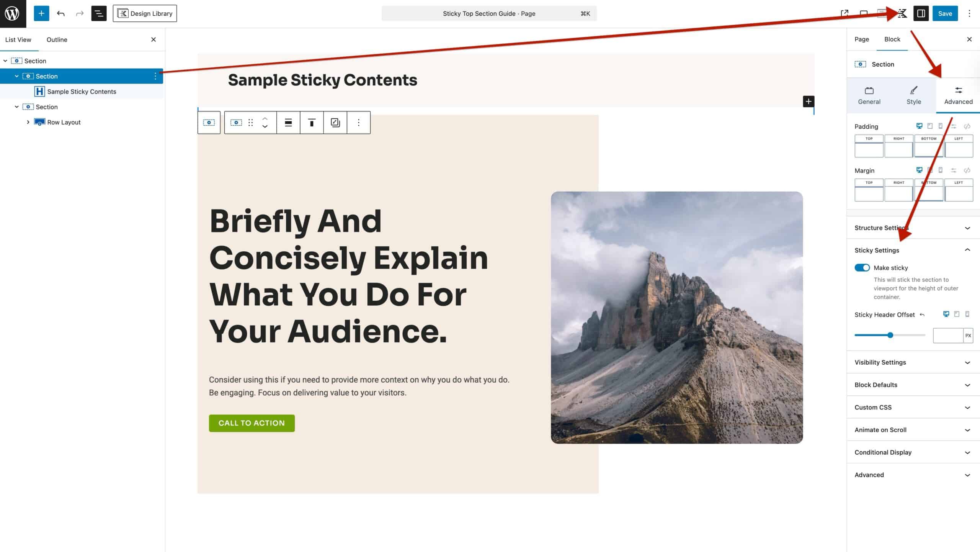Open the block inserter plus button
This screenshot has width=980, height=552.
coord(41,13)
